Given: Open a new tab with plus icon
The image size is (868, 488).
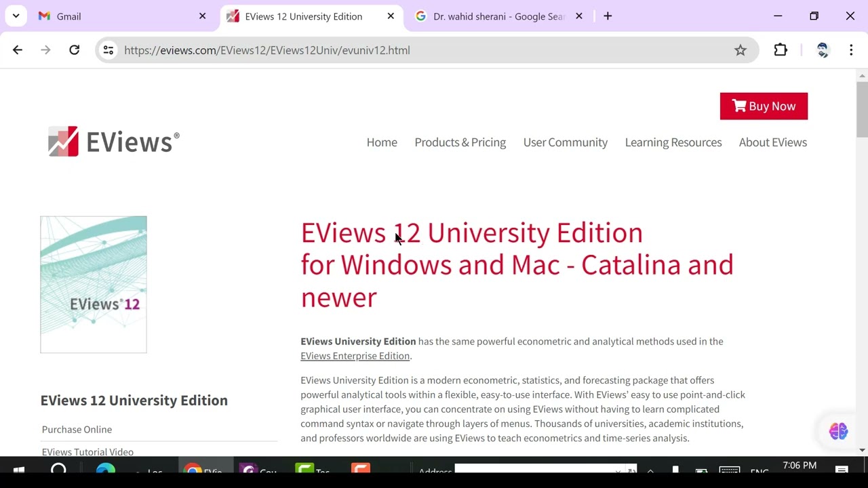Looking at the screenshot, I should coord(608,16).
